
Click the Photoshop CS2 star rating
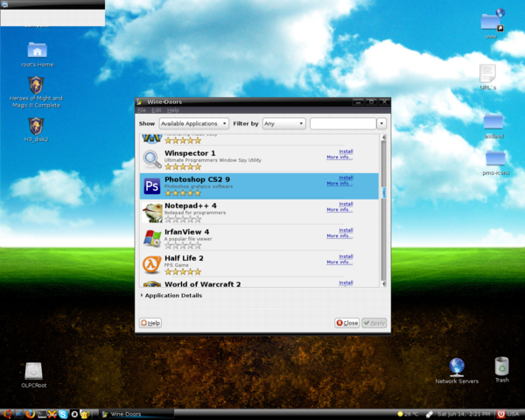(x=183, y=192)
